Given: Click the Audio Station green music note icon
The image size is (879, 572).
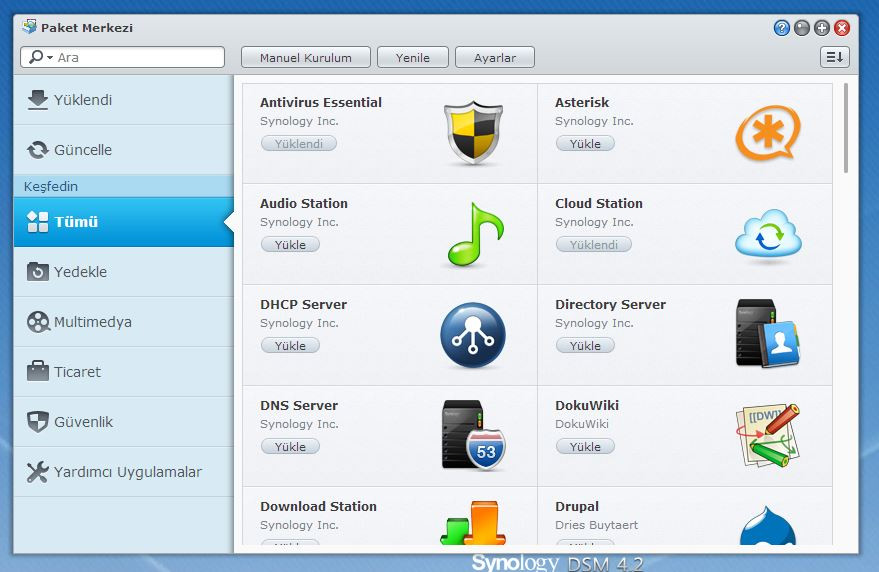Looking at the screenshot, I should coord(473,234).
